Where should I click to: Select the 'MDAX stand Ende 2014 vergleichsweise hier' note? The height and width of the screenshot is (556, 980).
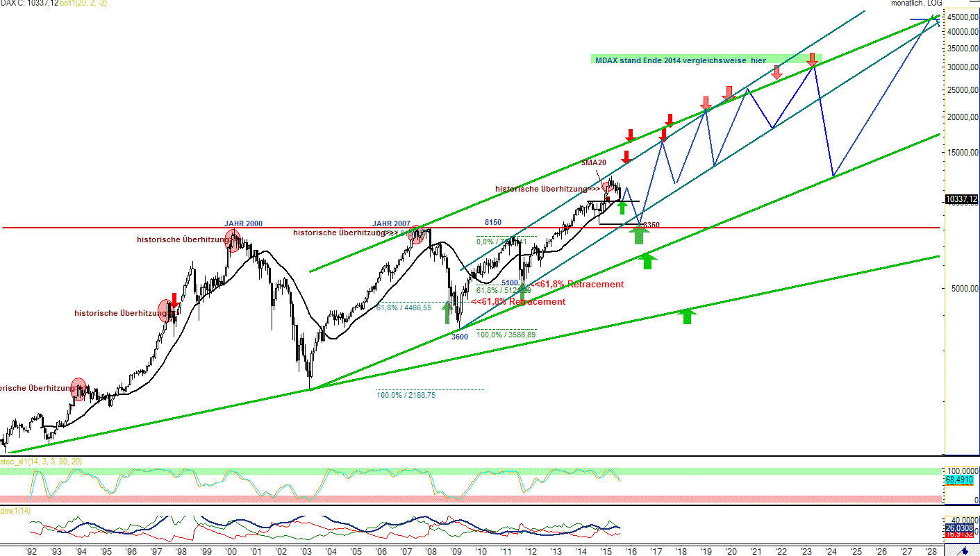pos(681,60)
